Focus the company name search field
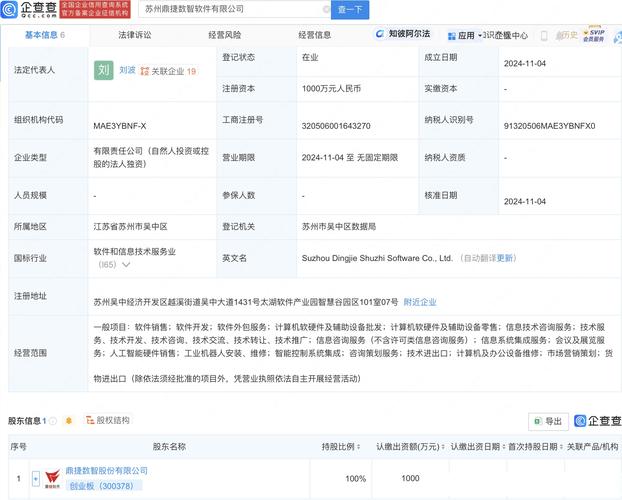Viewport: 622px width, 500px height. 234,9
